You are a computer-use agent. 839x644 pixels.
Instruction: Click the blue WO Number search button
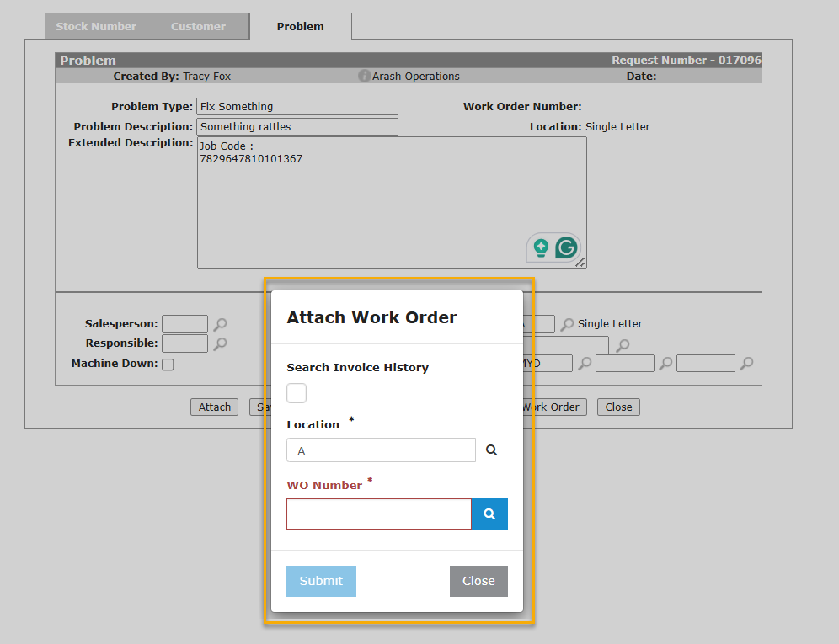tap(489, 514)
